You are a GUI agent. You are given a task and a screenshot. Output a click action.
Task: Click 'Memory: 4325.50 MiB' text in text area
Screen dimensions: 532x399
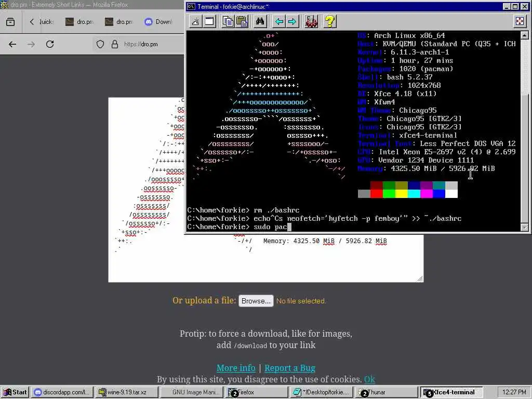point(299,241)
